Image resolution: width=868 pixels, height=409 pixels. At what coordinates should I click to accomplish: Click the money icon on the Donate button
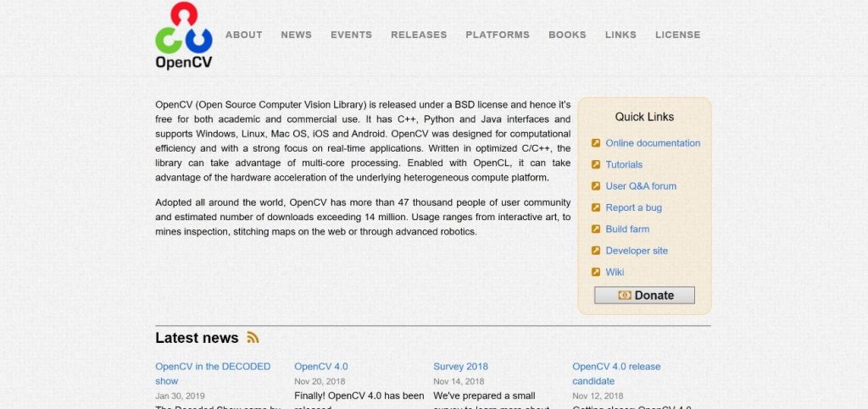(625, 296)
